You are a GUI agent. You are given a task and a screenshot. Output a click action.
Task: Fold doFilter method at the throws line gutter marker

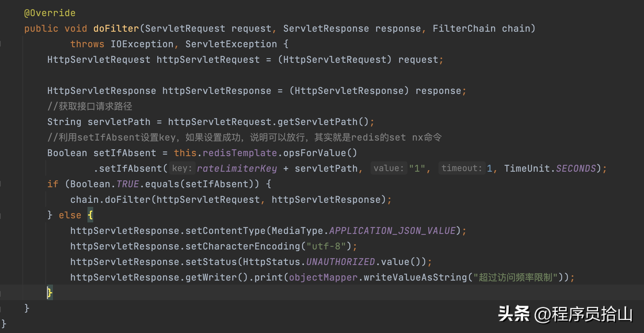click(x=1, y=44)
